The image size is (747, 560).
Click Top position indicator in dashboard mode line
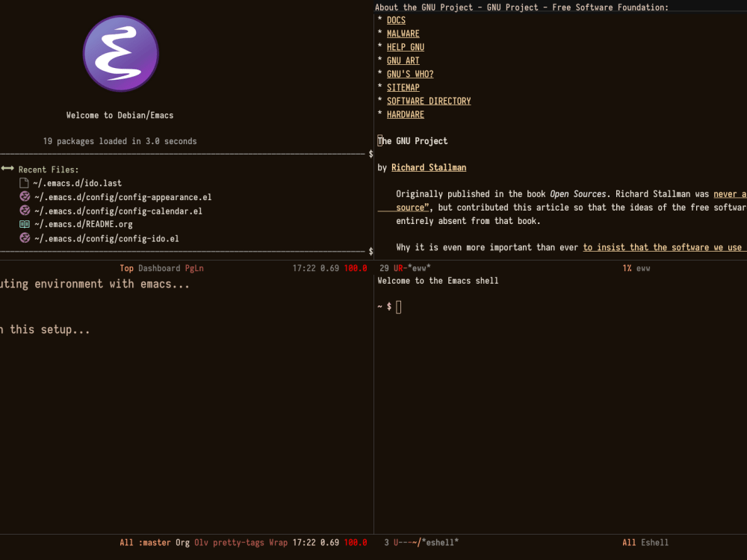[x=126, y=268]
